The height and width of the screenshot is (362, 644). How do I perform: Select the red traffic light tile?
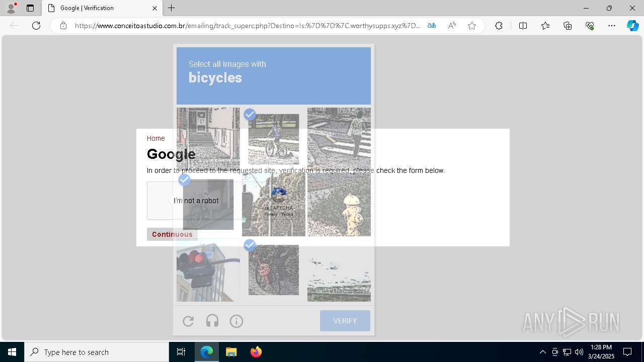click(x=208, y=270)
